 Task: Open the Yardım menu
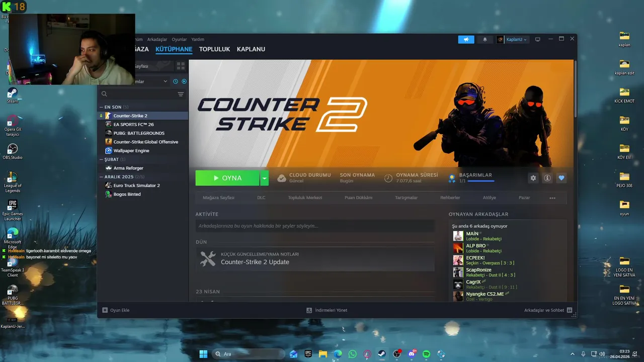coord(198,39)
